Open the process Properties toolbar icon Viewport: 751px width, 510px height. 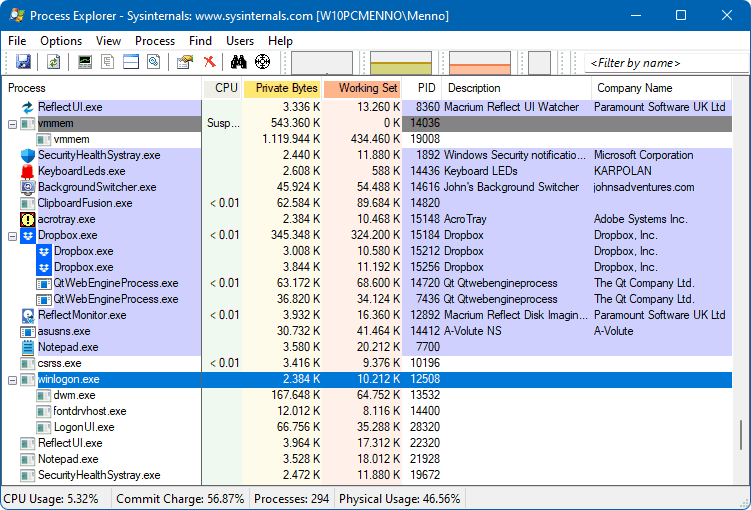pos(185,62)
